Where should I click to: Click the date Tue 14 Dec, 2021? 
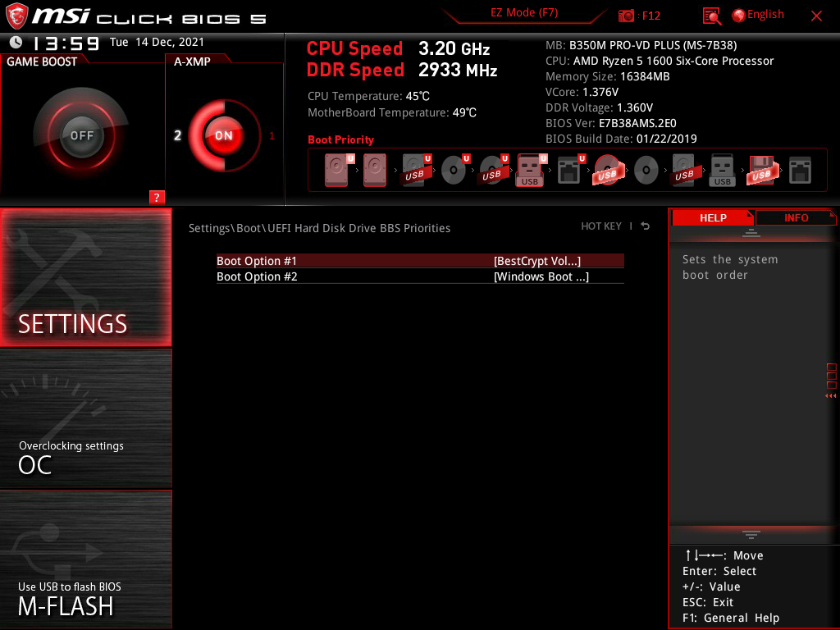click(157, 42)
